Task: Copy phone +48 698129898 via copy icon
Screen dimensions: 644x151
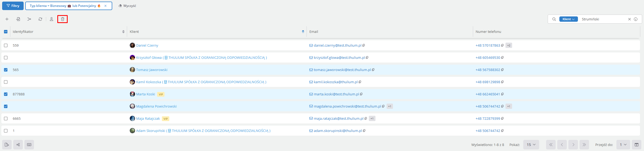Action: (x=502, y=82)
